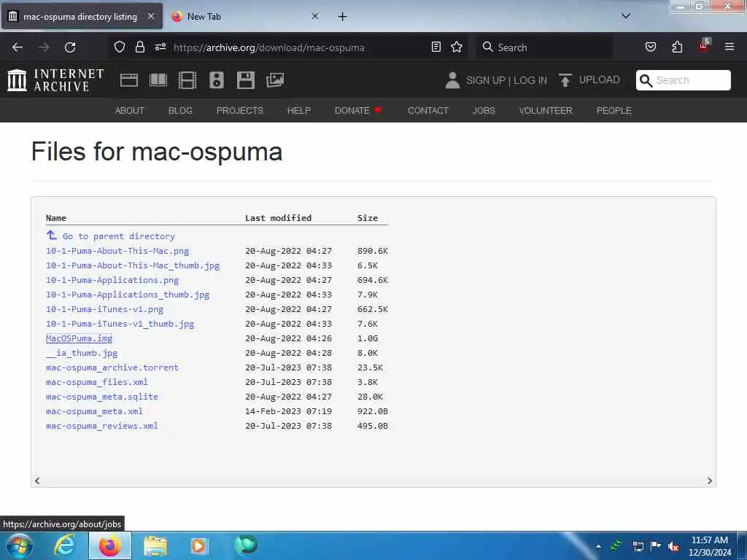This screenshot has height=560, width=747.
Task: Open the Internet Archive audio speaker icon
Action: tap(216, 80)
